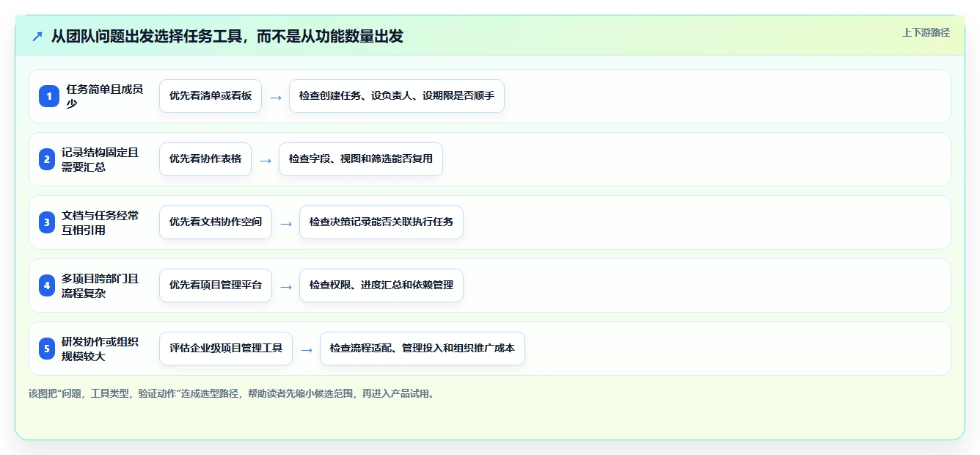Click the number 2 badge

coord(47,159)
